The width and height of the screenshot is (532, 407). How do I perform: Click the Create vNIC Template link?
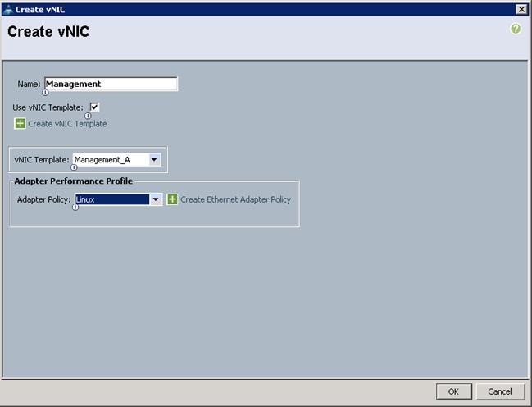[x=67, y=124]
